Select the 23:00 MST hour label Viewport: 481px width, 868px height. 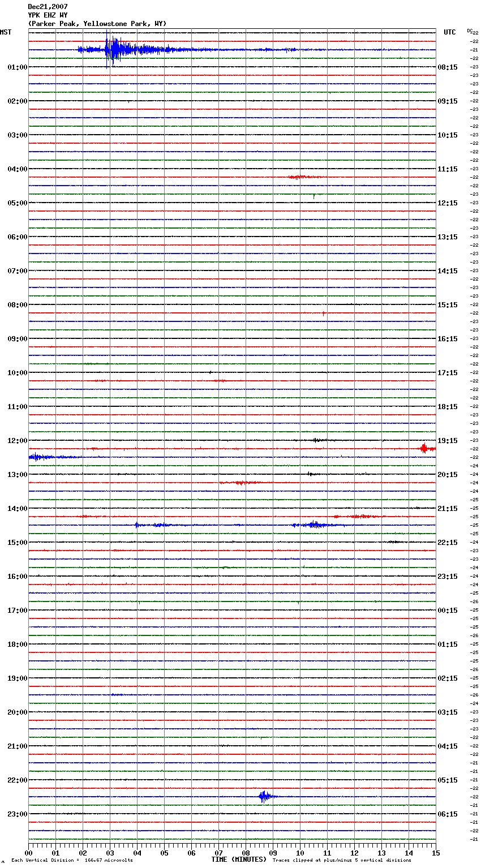coord(18,814)
